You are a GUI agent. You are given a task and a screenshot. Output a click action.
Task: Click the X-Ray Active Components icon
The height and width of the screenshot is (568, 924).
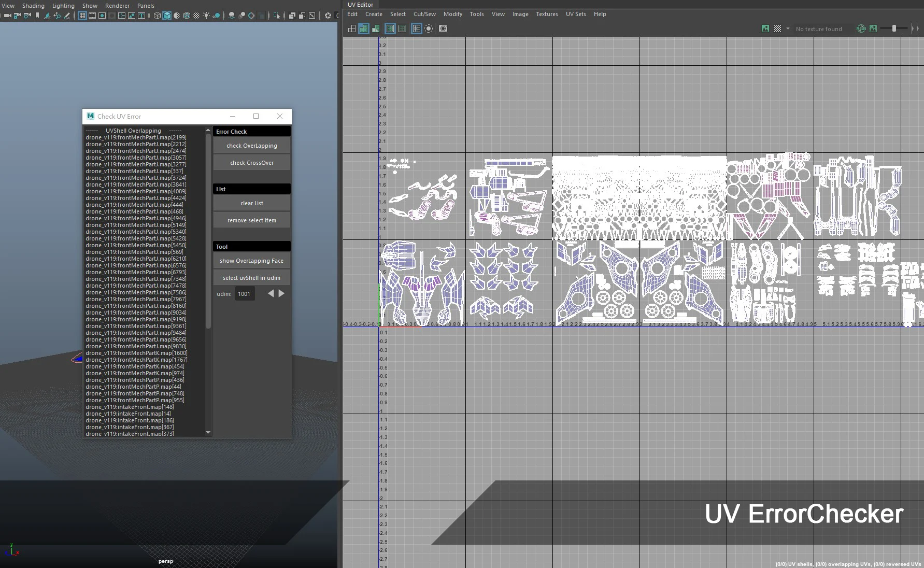tap(302, 16)
